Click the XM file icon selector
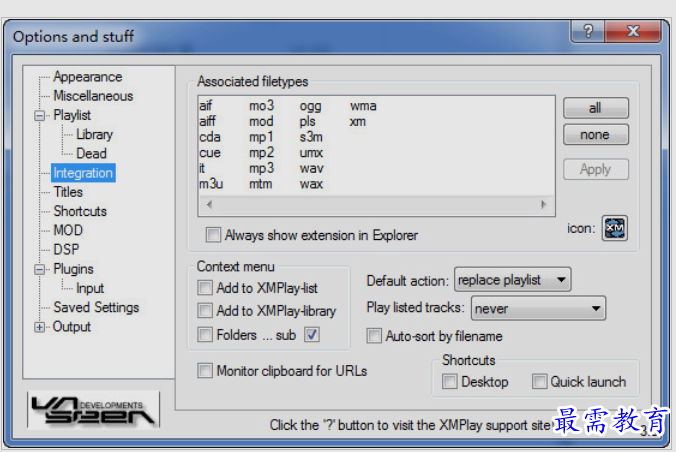The height and width of the screenshot is (452, 676). pos(614,228)
